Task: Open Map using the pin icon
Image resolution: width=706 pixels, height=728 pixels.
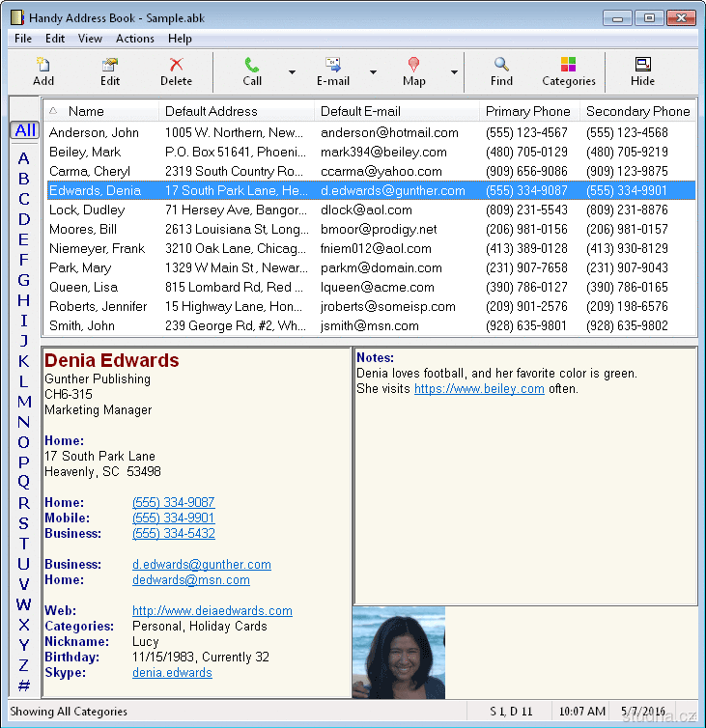Action: (x=414, y=65)
